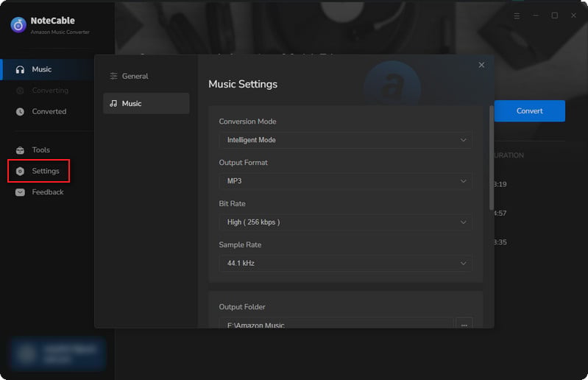
Task: Click the clock icon beside Converted
Action: coord(21,112)
